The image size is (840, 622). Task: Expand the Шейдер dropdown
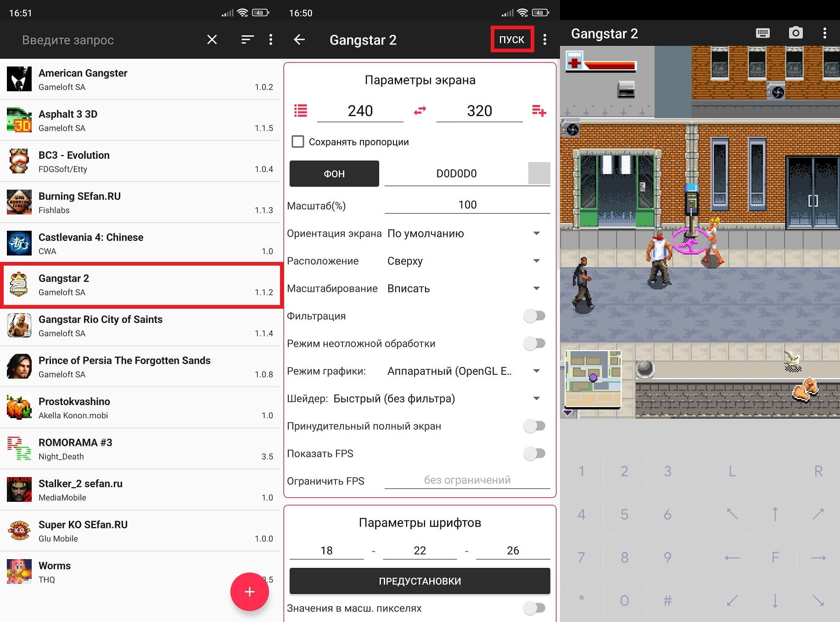click(x=440, y=399)
